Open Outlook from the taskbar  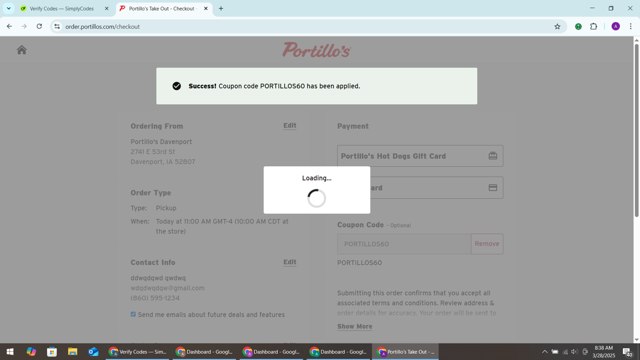tap(93, 351)
